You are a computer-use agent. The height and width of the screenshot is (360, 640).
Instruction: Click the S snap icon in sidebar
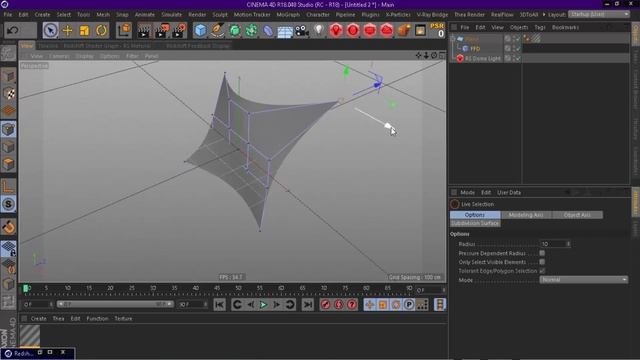click(x=9, y=204)
